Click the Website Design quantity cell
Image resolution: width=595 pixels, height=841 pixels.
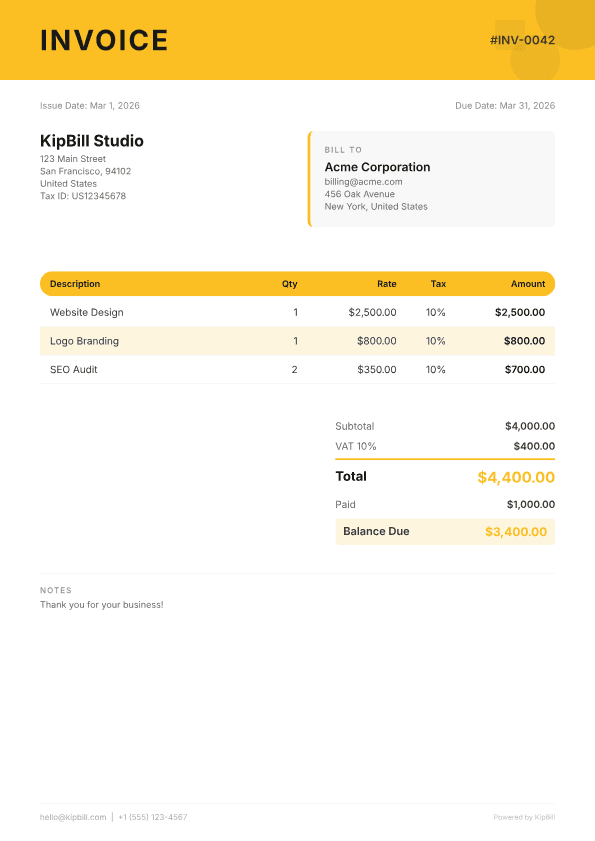[295, 312]
